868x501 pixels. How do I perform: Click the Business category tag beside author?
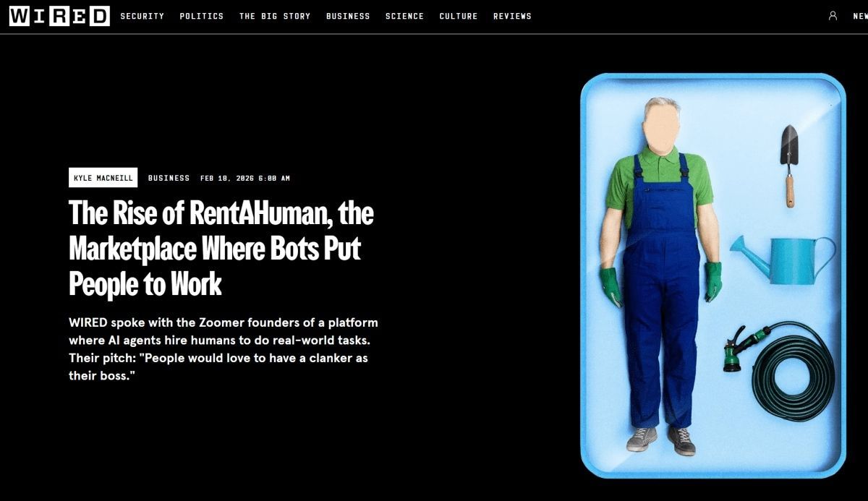169,178
